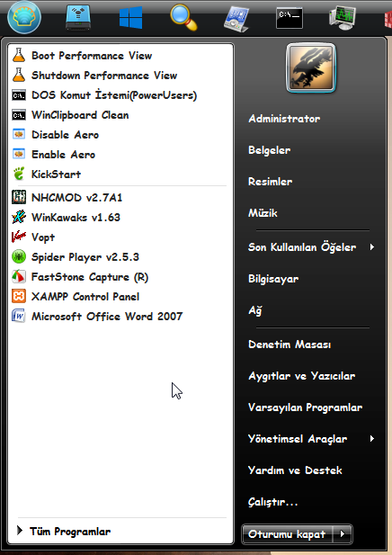
Task: Click the DOS Komut İstemi console icon
Action: pyautogui.click(x=19, y=95)
